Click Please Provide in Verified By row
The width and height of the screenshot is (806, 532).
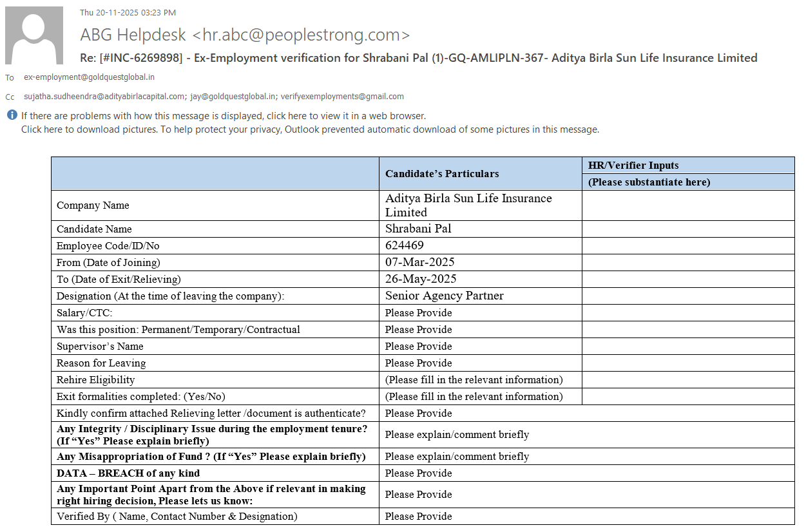tap(419, 517)
